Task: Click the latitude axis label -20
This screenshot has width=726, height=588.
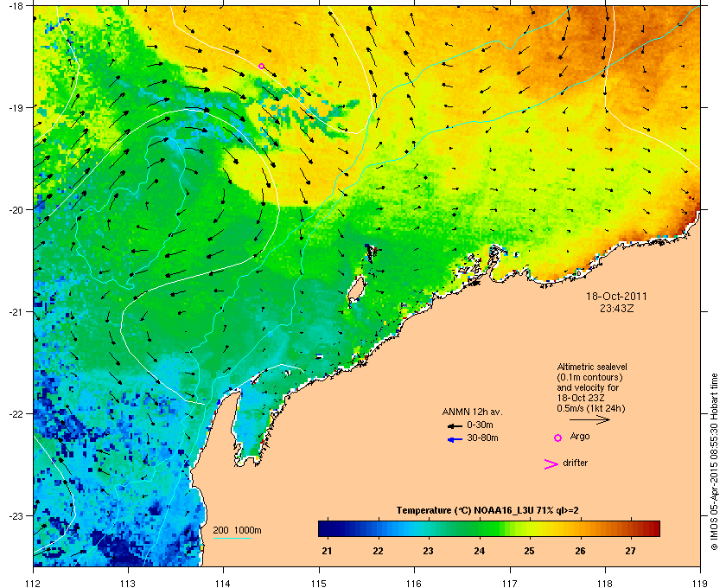Action: tap(16, 210)
